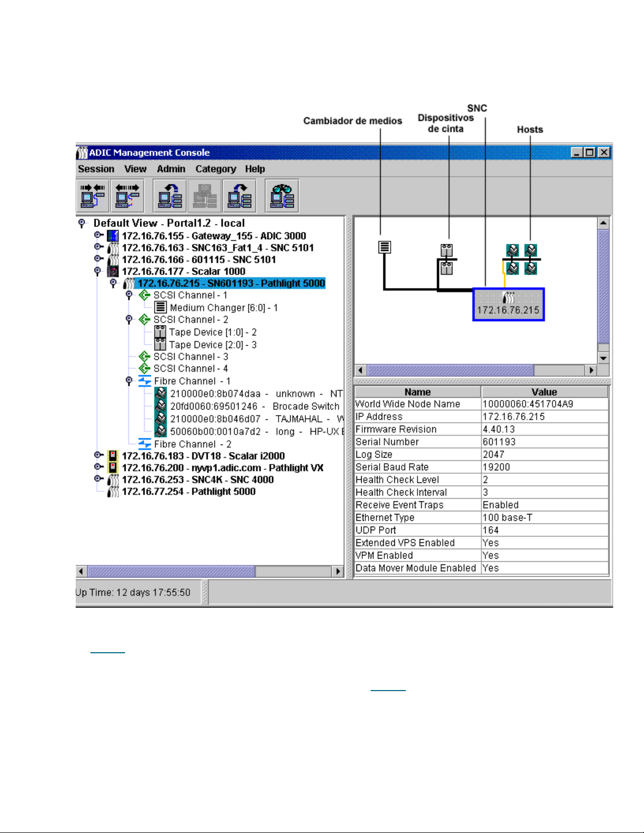The image size is (644, 833).
Task: Expand the 172.16.76.200 nyvp1.adic.com node
Action: pyautogui.click(x=98, y=467)
